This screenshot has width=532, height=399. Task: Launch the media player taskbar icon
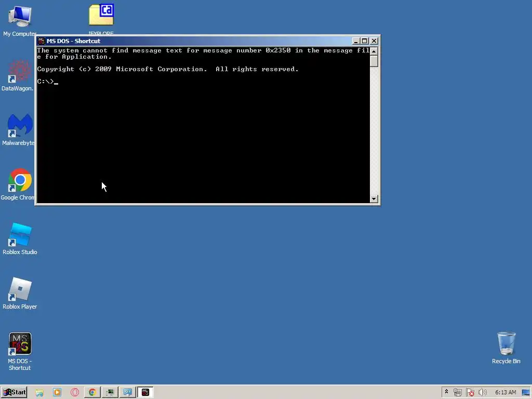point(57,392)
